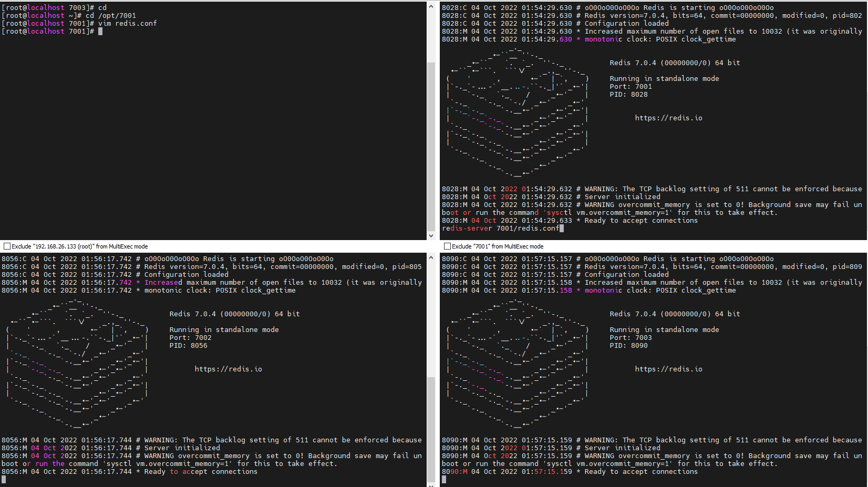Click the "vim redis.conf" command line

[x=79, y=24]
